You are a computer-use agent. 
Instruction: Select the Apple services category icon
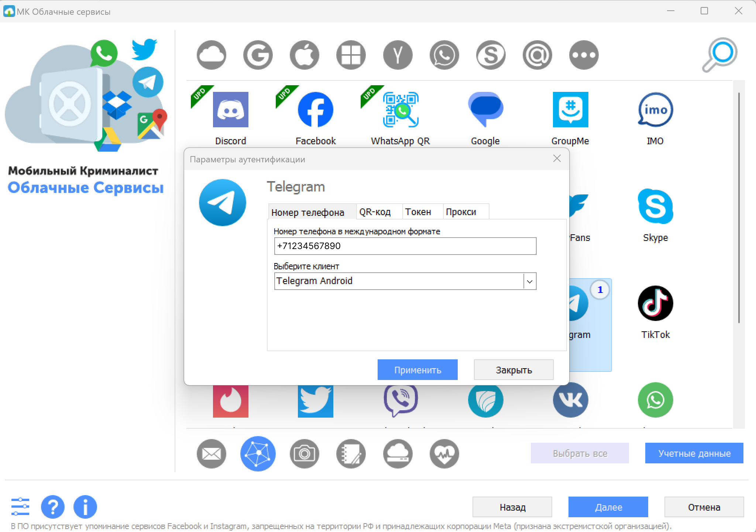[305, 55]
